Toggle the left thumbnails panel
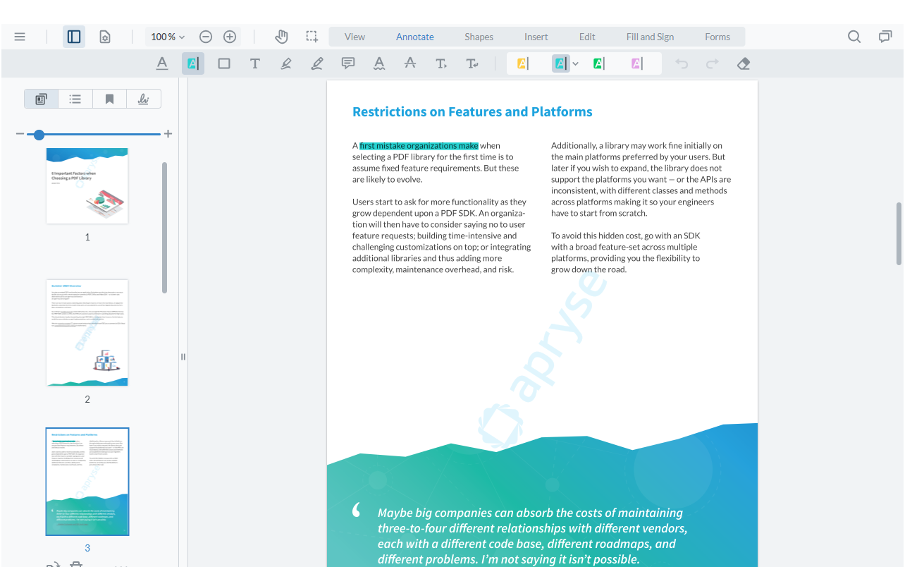Viewport: 924px width, 567px height. (x=74, y=37)
